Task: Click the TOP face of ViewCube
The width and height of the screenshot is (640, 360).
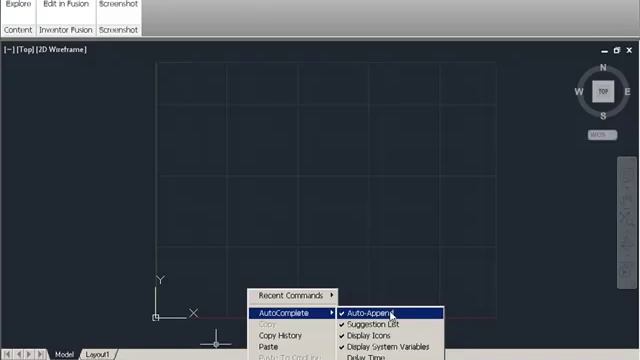Action: click(x=603, y=91)
